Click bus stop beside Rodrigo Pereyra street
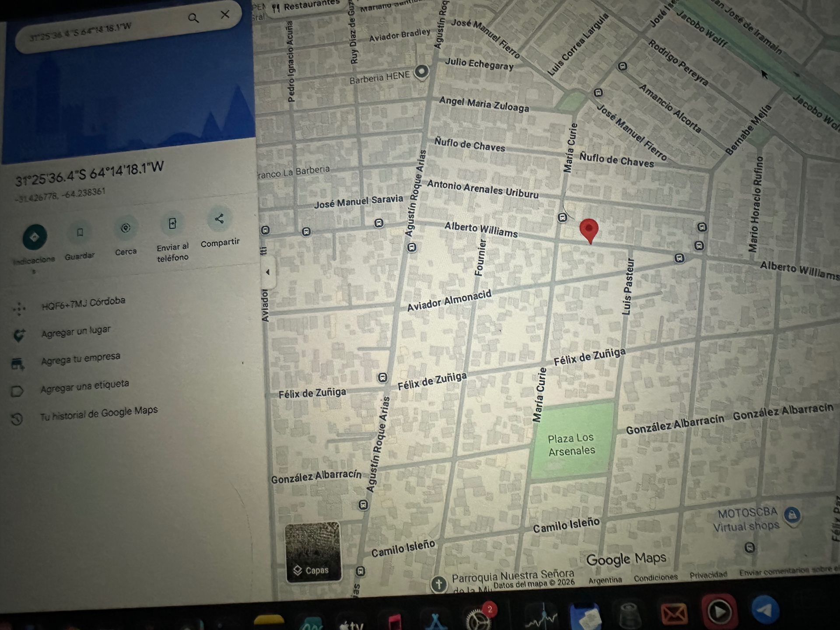This screenshot has width=840, height=630. [x=623, y=66]
